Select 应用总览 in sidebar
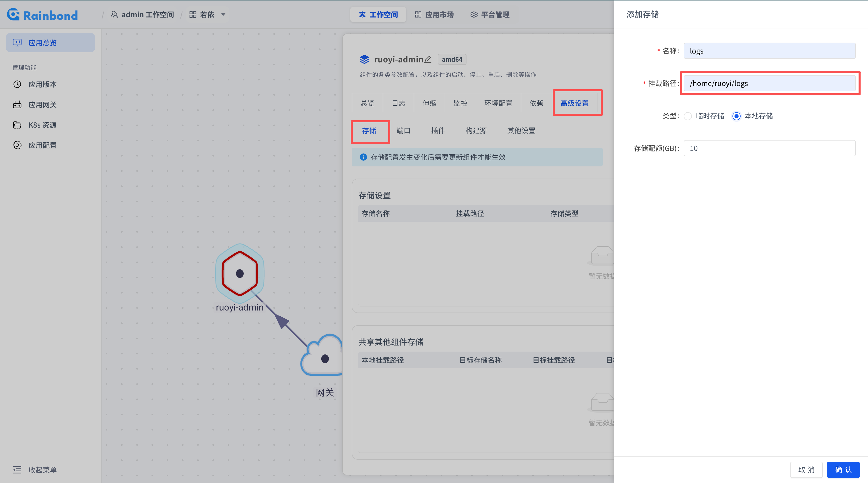Viewport: 868px width, 483px height. 51,42
